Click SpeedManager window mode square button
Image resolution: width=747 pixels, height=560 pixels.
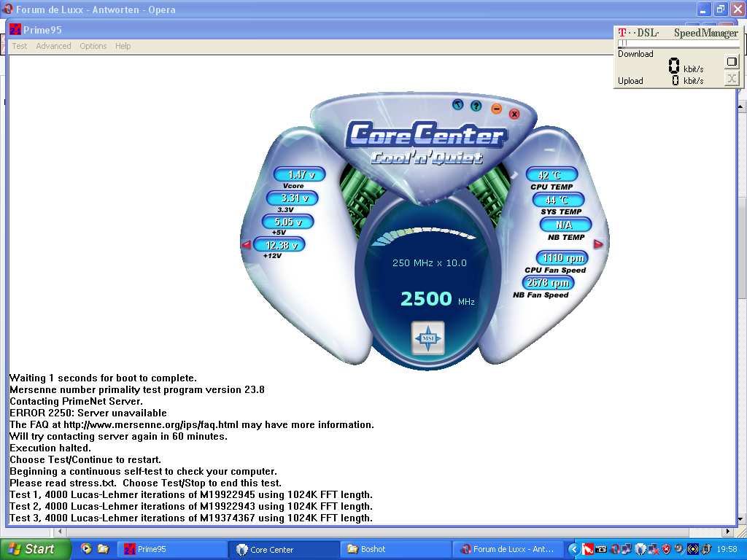(731, 61)
